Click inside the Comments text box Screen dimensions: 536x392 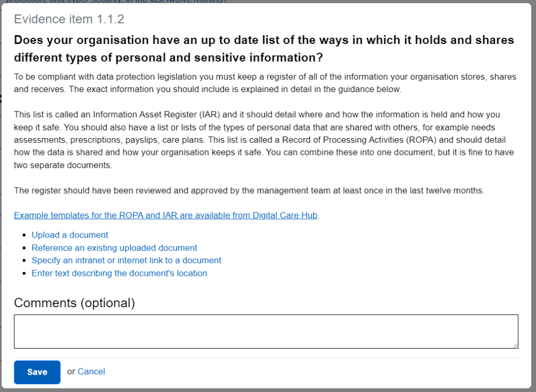tap(266, 330)
